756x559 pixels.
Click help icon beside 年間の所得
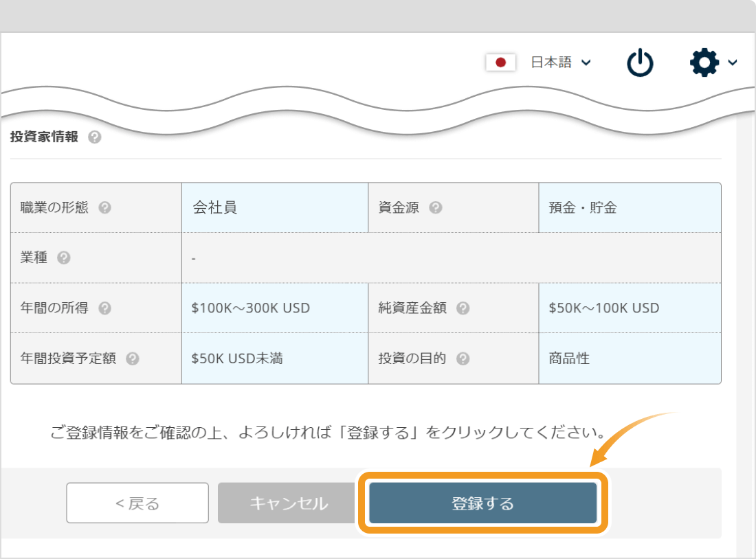[x=104, y=308]
